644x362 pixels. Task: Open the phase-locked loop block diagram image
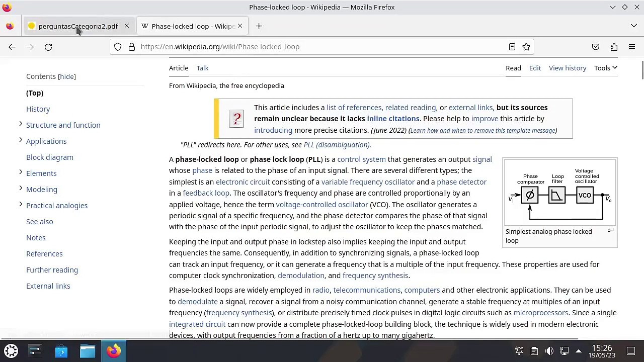(560, 193)
